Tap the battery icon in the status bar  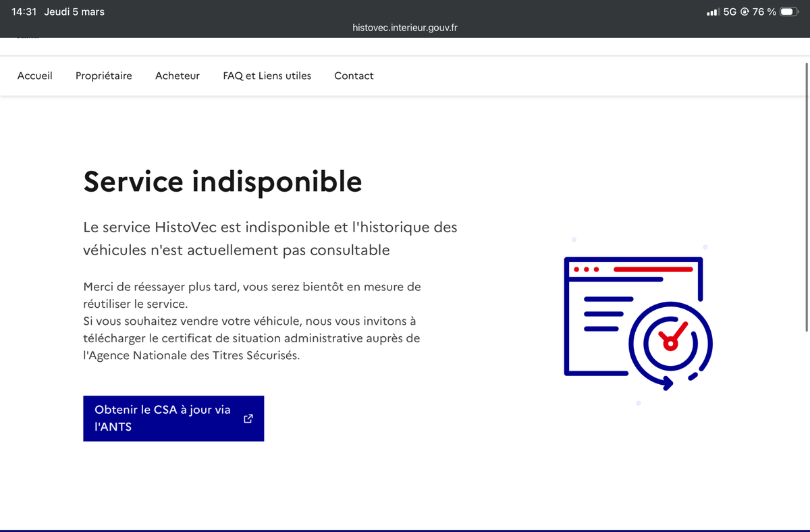[x=790, y=11]
